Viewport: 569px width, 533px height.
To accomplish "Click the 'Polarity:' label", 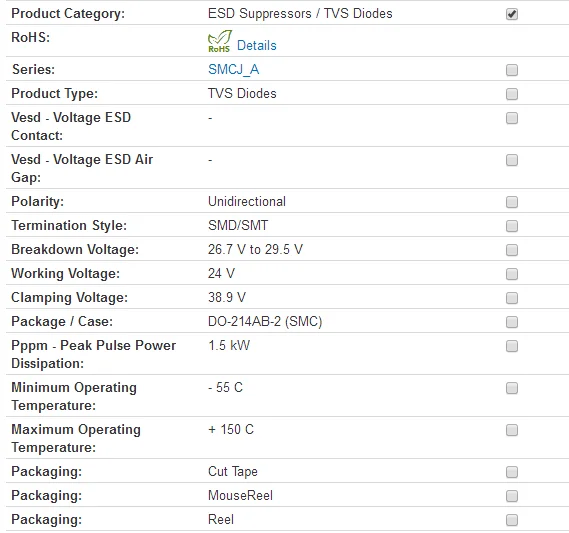I will coord(37,201).
